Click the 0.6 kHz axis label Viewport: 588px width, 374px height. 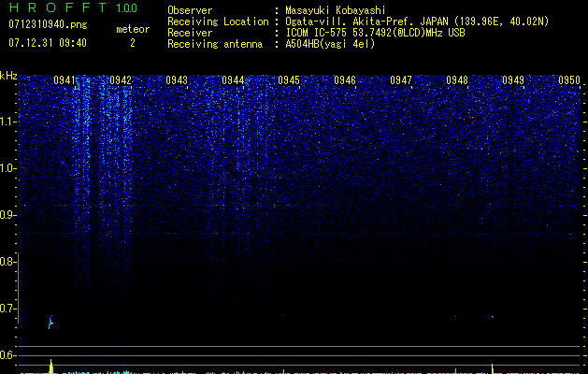click(7, 355)
